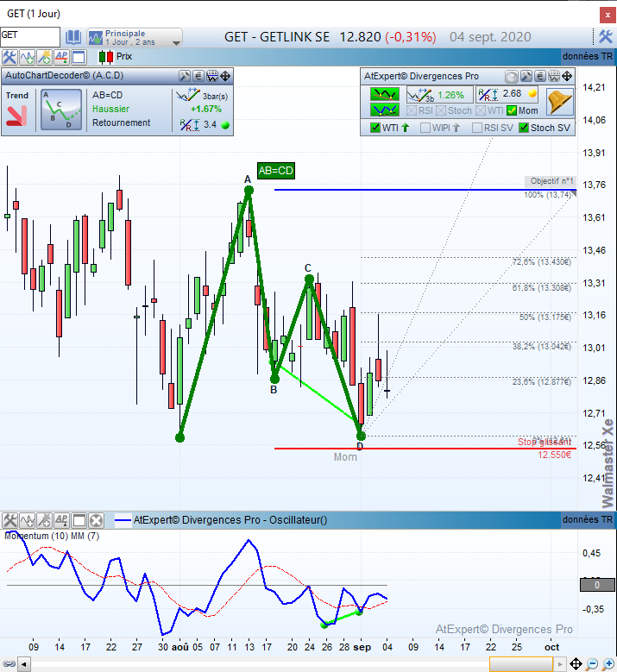Toggle the RSI checkbox
This screenshot has height=672, width=617.
pos(412,110)
